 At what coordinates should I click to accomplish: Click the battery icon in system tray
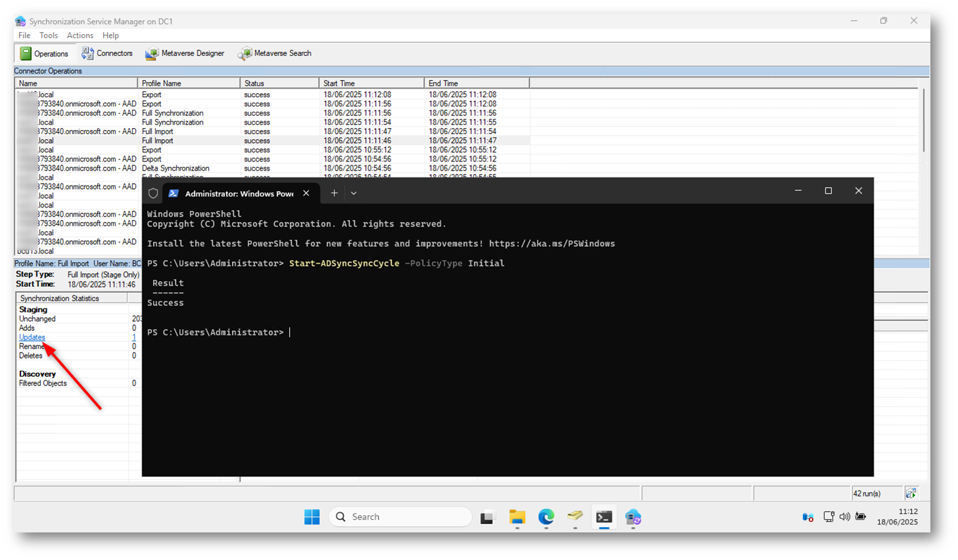click(861, 517)
